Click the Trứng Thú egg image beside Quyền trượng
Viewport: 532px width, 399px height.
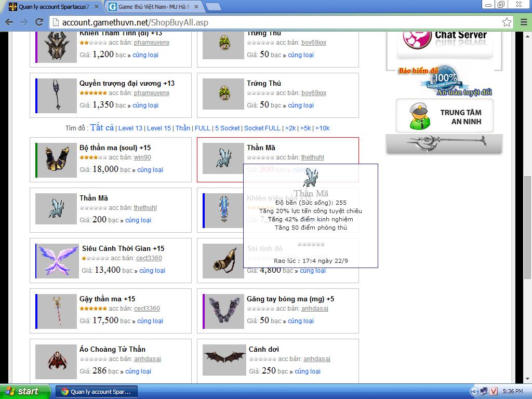(223, 94)
